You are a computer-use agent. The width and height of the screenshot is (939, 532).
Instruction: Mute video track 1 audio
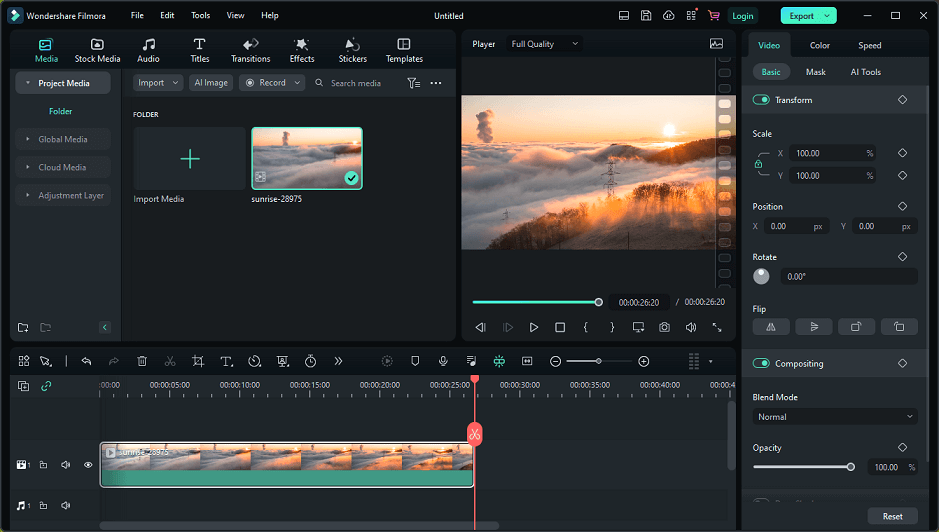pos(66,465)
